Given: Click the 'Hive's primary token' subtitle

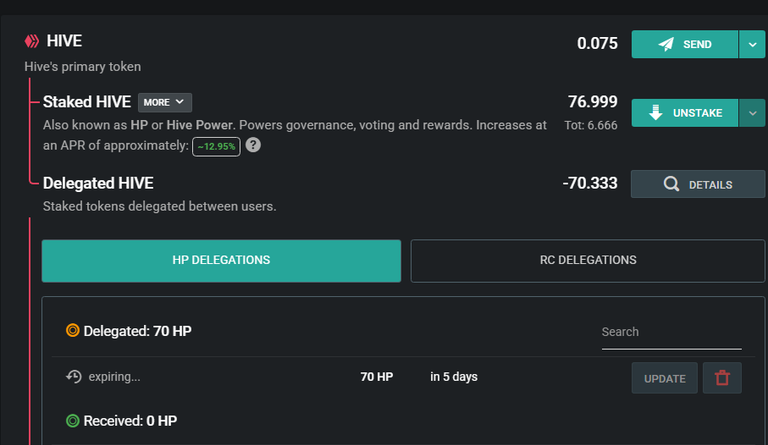Looking at the screenshot, I should (x=83, y=67).
